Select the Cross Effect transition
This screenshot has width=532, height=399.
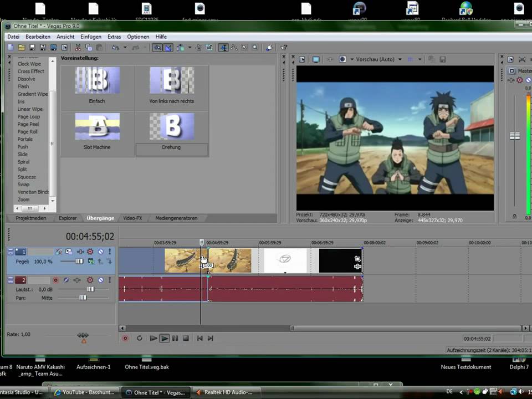point(31,71)
